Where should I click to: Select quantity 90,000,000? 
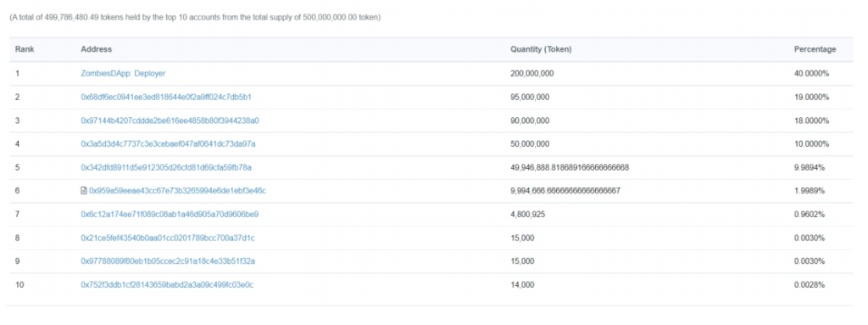pyautogui.click(x=530, y=120)
